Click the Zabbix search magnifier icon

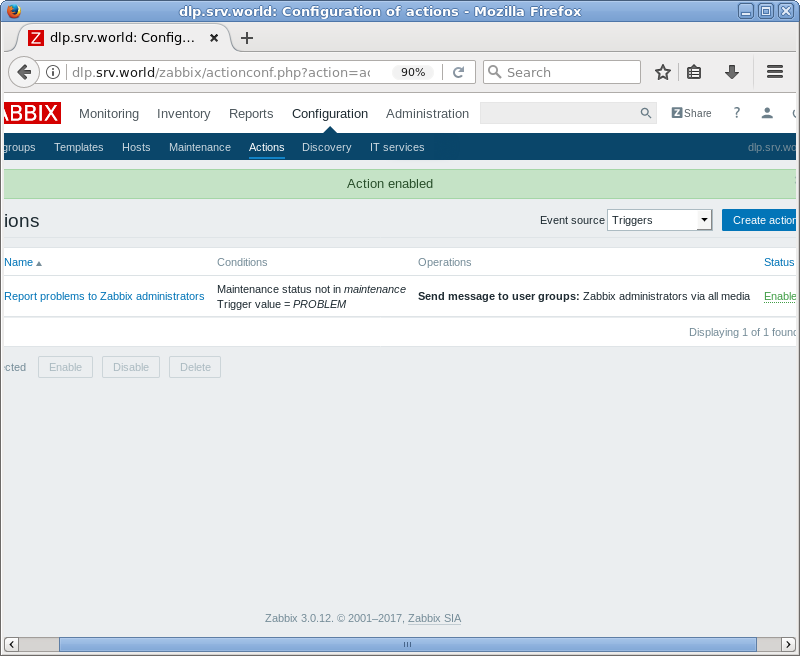[x=645, y=113]
